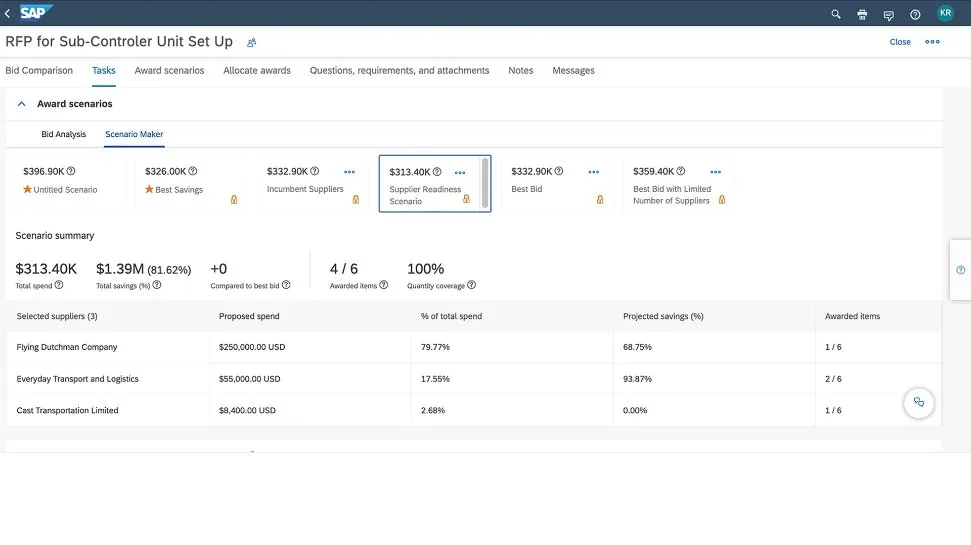Click the KR user avatar
The width and height of the screenshot is (971, 545).
945,13
